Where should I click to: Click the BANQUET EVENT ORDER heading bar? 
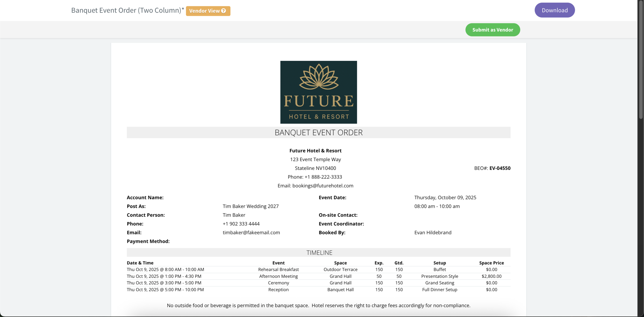tap(318, 132)
